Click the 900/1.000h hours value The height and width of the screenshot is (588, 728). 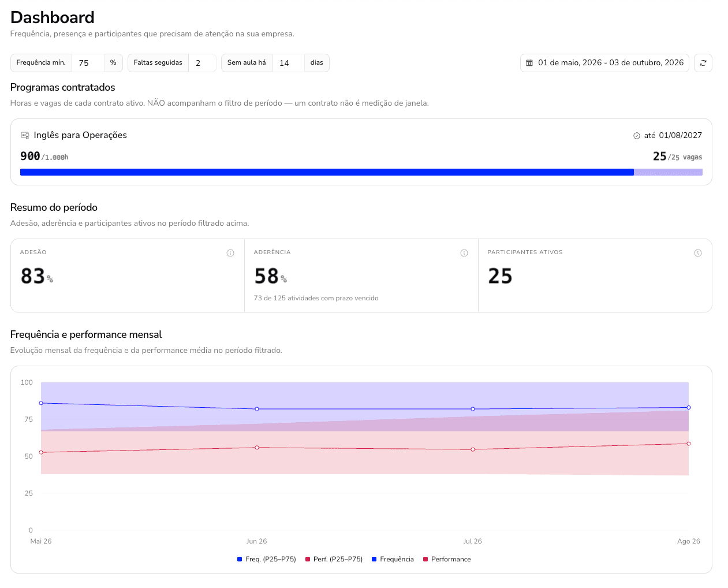coord(44,157)
